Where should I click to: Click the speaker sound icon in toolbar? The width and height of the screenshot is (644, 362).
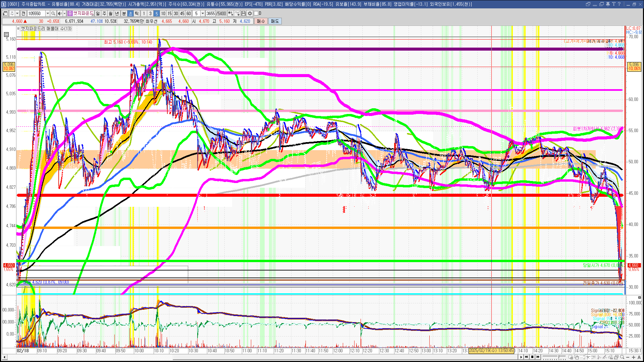[59, 13]
